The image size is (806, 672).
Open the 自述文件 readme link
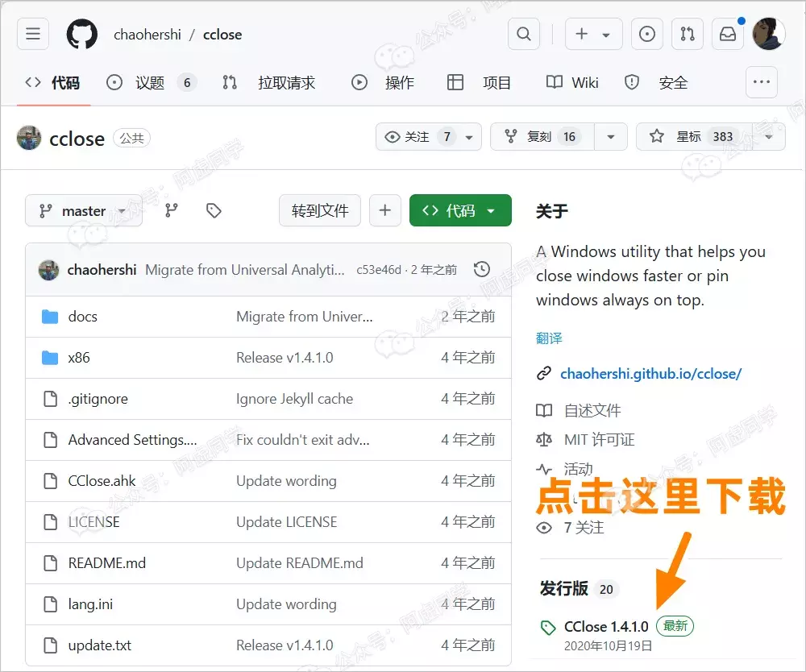point(592,410)
